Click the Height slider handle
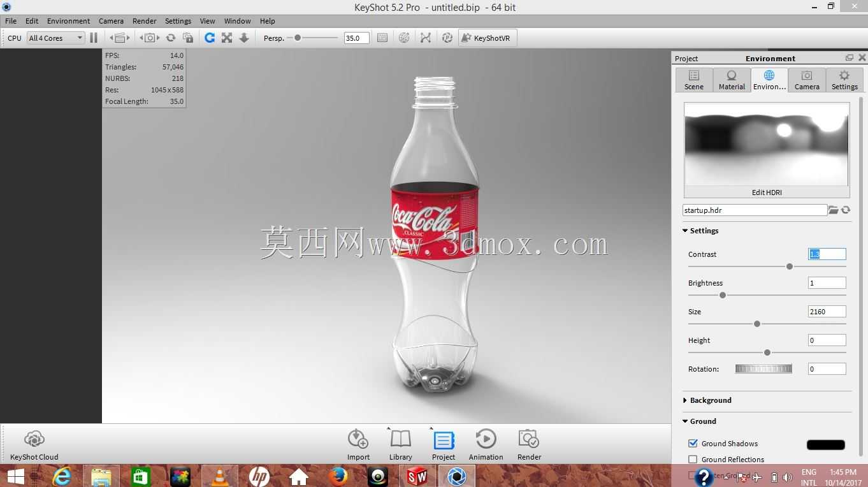This screenshot has width=868, height=487. (767, 353)
